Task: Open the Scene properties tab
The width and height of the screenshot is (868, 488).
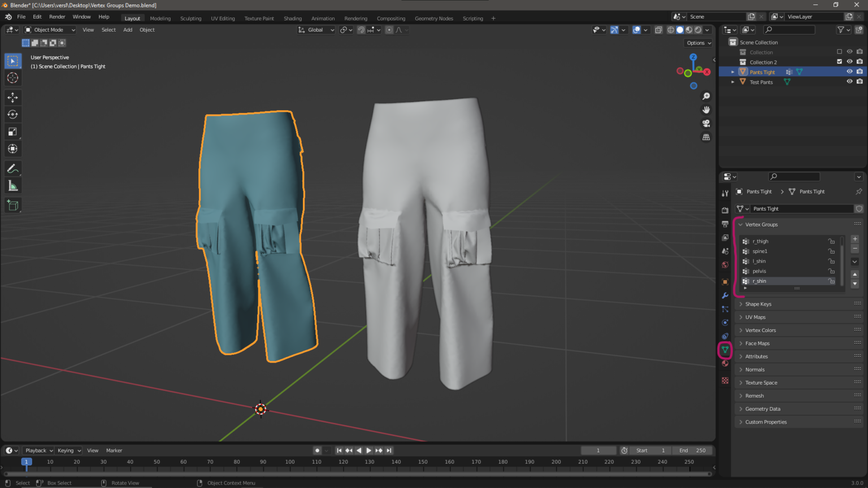Action: (x=725, y=251)
